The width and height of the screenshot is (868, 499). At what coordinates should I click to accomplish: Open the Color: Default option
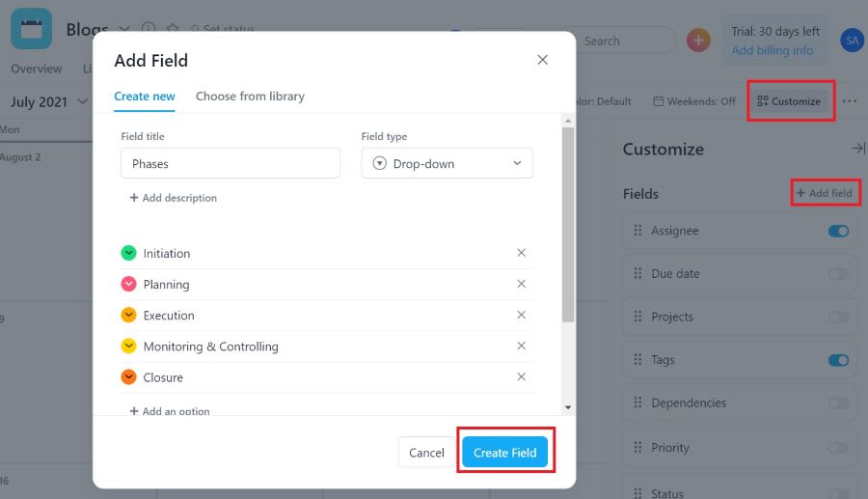602,101
